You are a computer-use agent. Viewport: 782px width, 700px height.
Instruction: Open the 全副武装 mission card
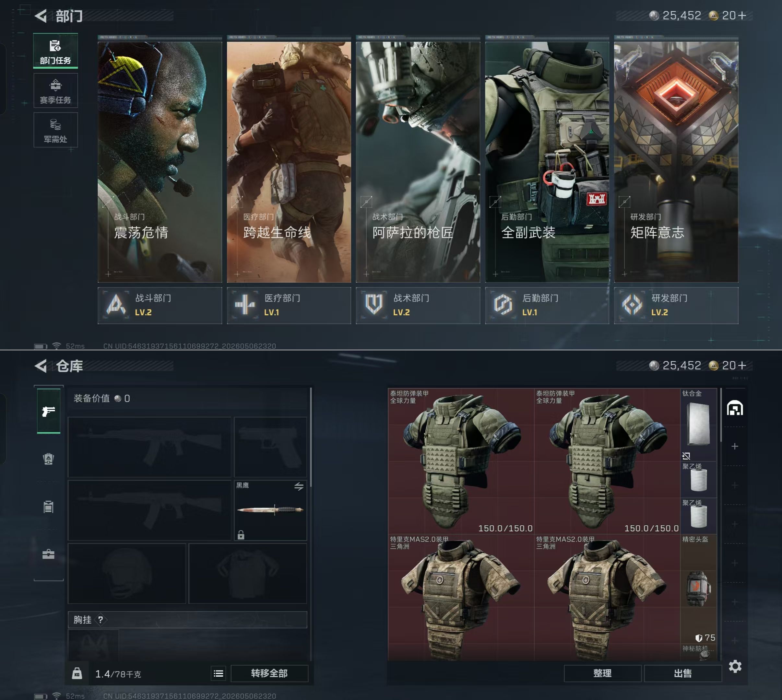click(x=547, y=161)
